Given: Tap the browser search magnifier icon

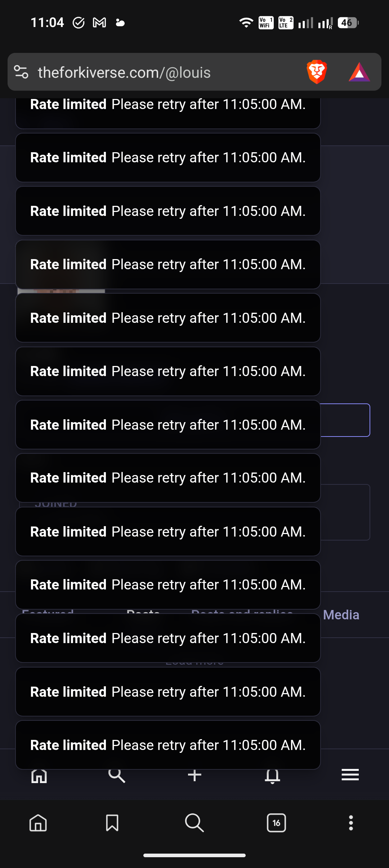Looking at the screenshot, I should point(194,823).
